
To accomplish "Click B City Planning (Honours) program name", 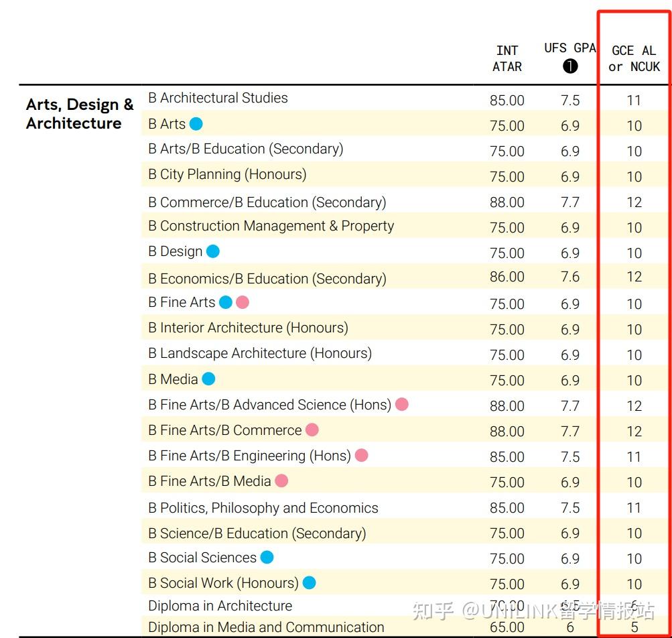I will click(x=227, y=175).
